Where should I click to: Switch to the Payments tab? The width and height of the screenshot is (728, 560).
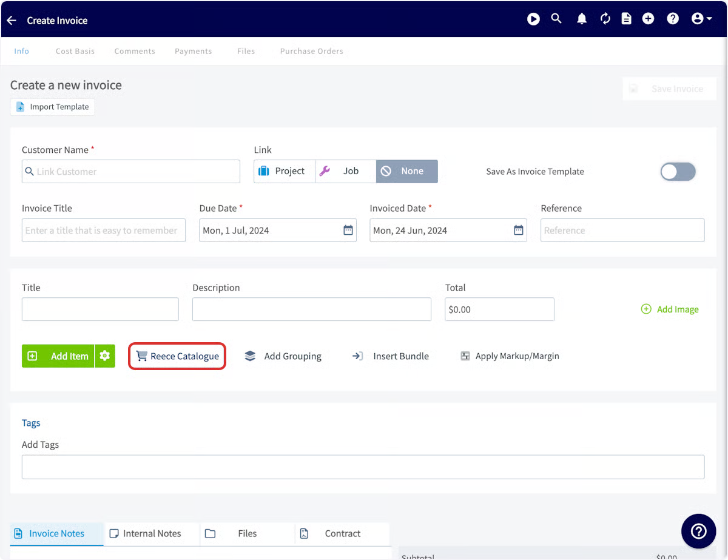[x=194, y=52]
